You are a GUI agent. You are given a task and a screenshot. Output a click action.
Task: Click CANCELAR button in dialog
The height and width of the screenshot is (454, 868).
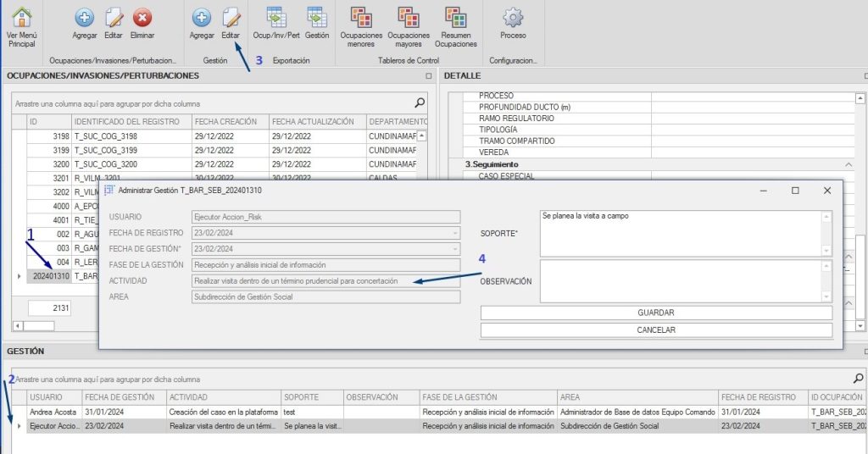click(x=655, y=329)
